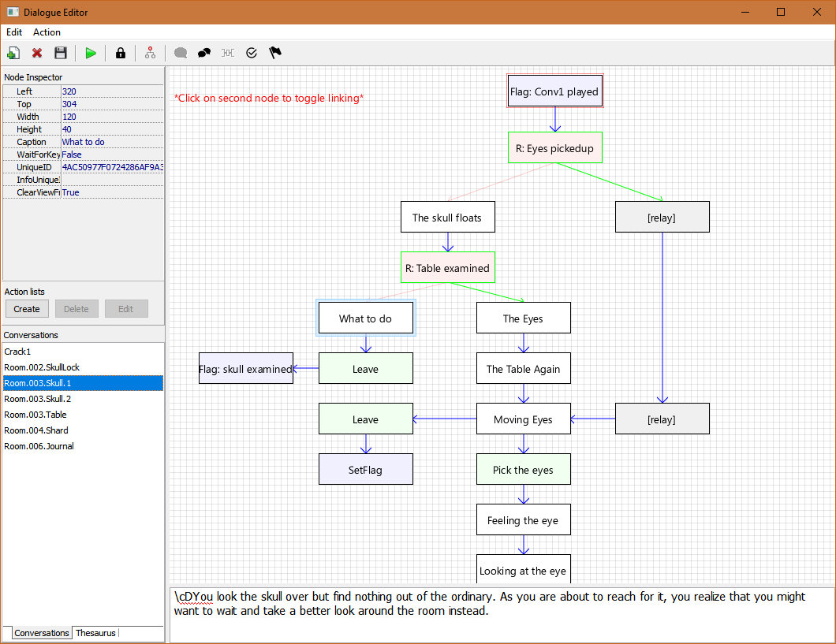Open the Action menu
Screen dimensions: 836x644
point(47,32)
